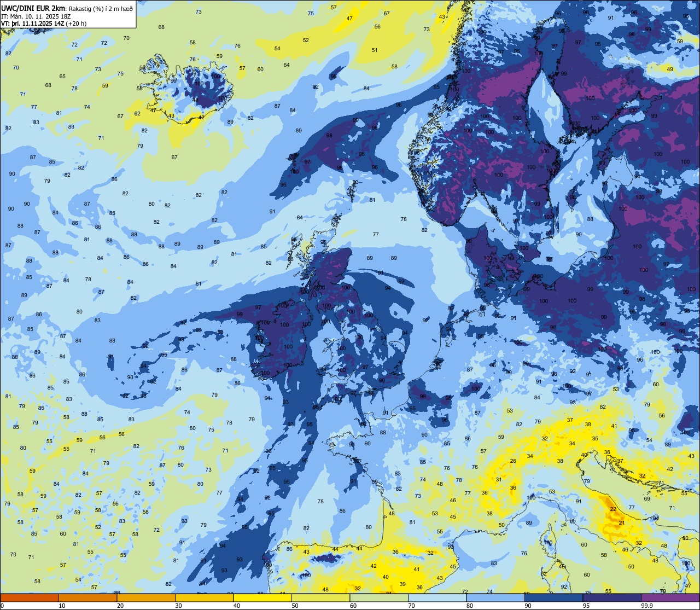
Task: Click the 'Rakastig (%) í 2 m hæð' label
Action: click(x=100, y=8)
